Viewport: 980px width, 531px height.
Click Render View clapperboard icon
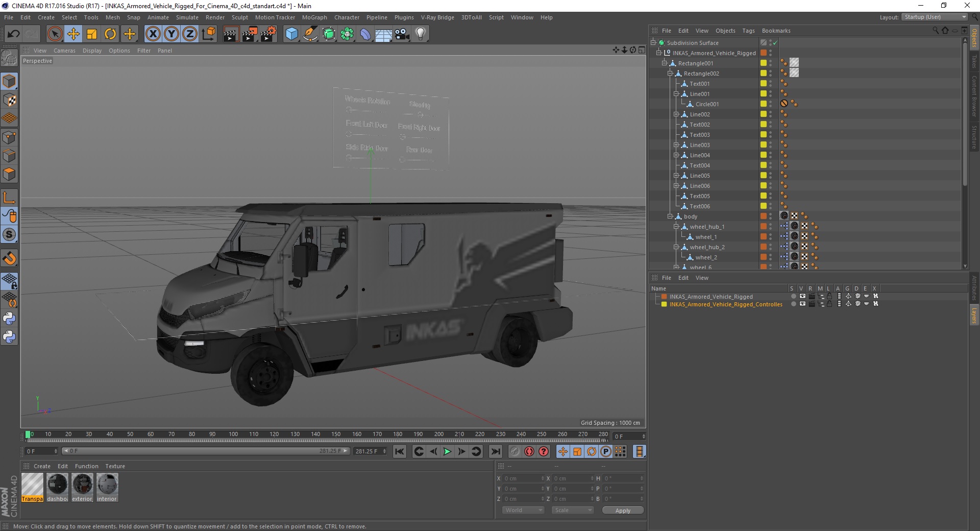231,34
